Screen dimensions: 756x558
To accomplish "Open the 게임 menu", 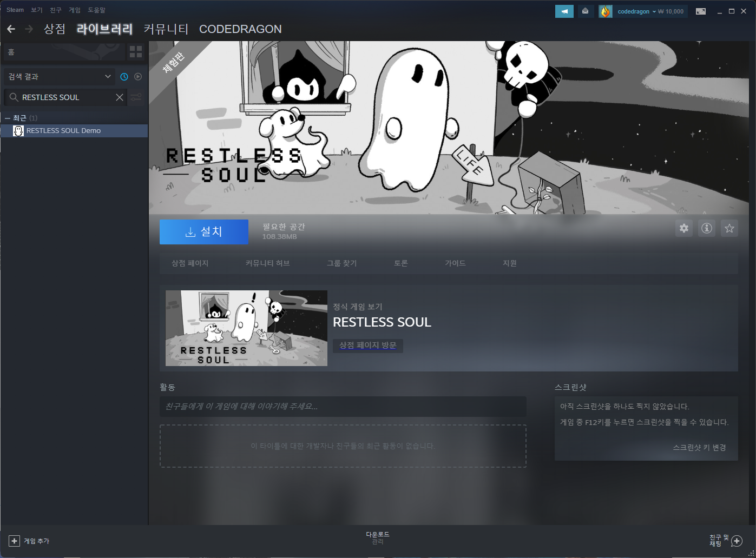I will (75, 10).
